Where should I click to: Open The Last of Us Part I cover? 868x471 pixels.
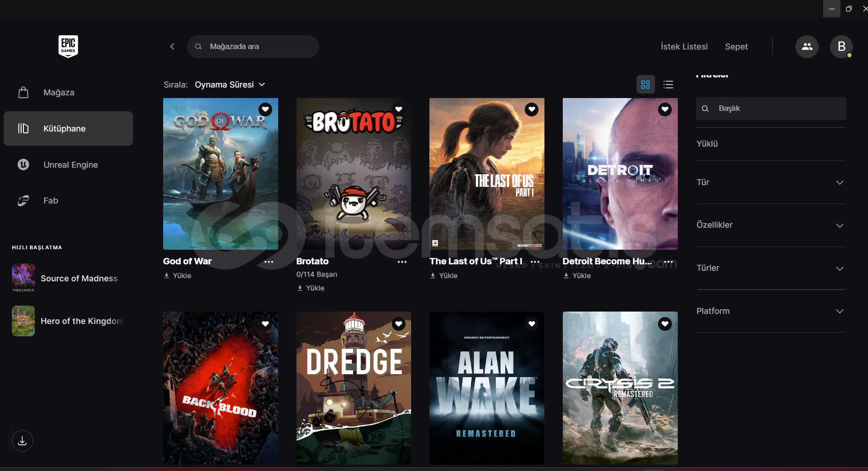tap(487, 174)
